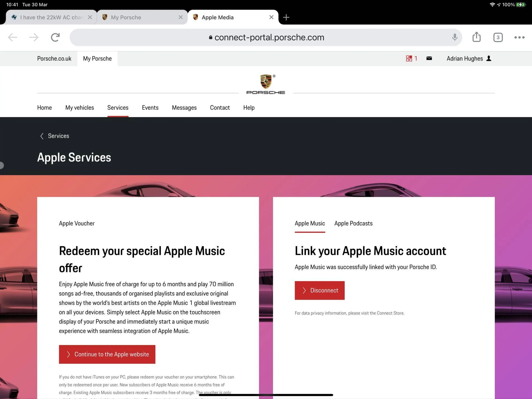Click the clock showing 10:41
Image resolution: width=532 pixels, height=399 pixels.
click(x=12, y=4)
